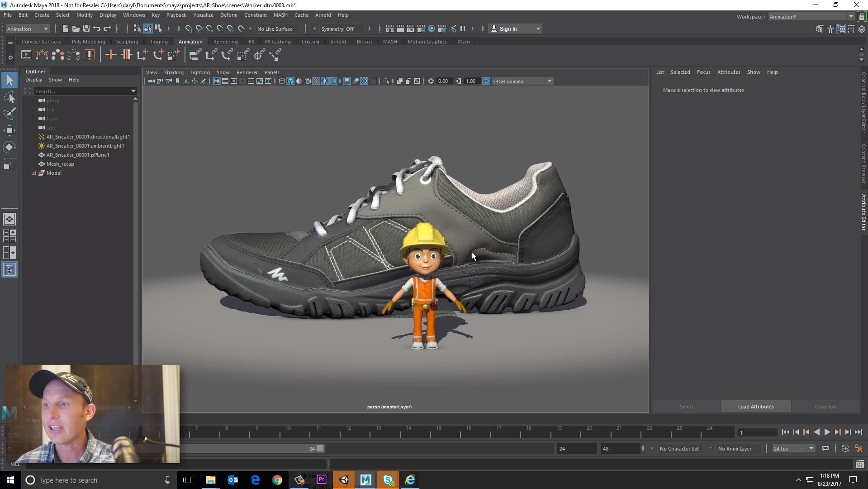
Task: Open the sRGB gamma dropdown arrow
Action: (550, 81)
